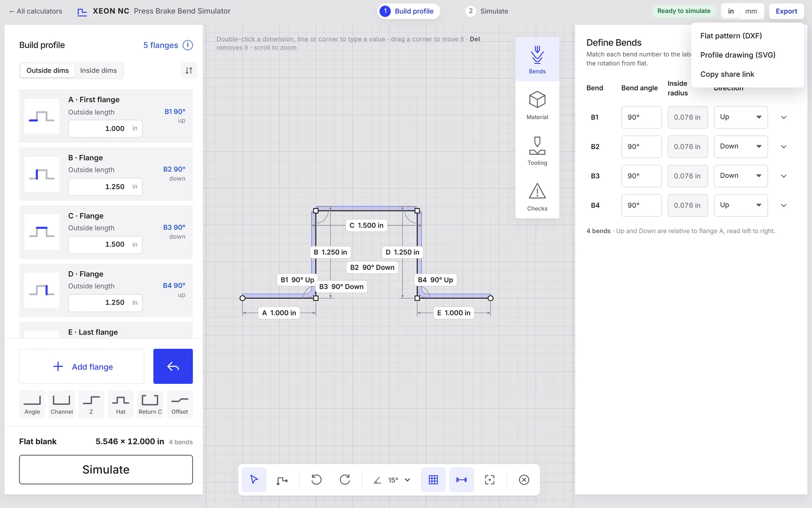Open B4 direction dropdown
Viewport: 812px width, 508px height.
click(741, 205)
